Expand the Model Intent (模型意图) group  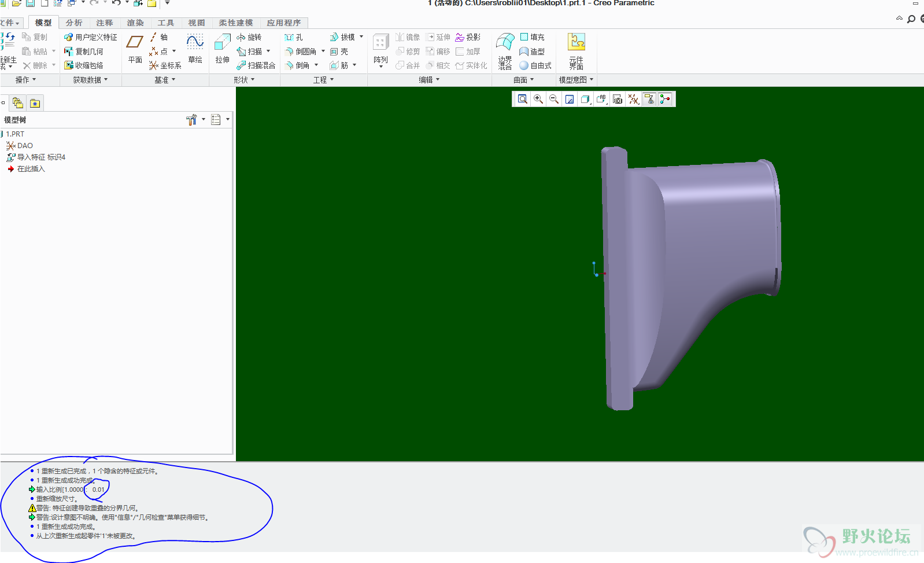click(x=576, y=80)
